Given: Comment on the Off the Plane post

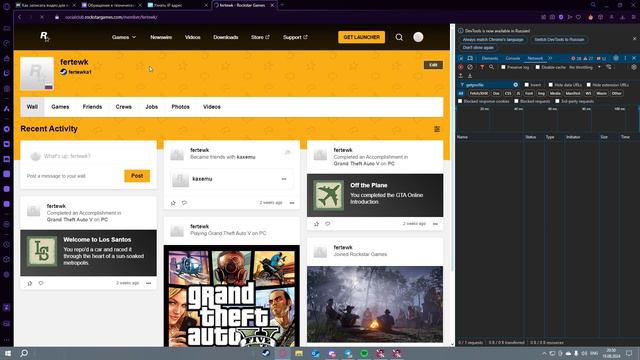Looking at the screenshot, I should (327, 224).
